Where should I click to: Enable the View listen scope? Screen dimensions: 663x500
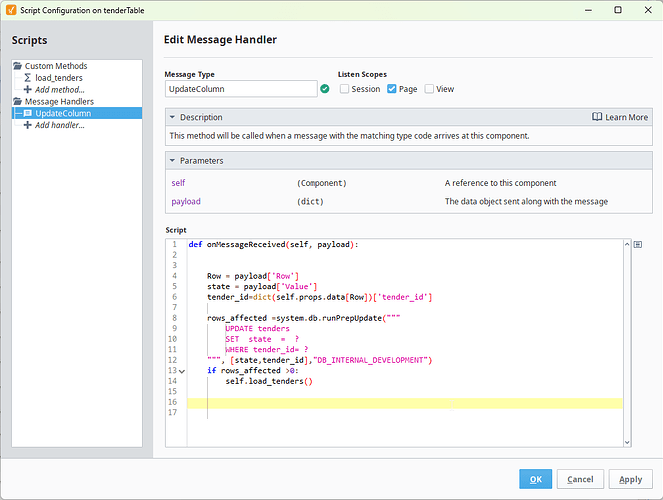429,89
